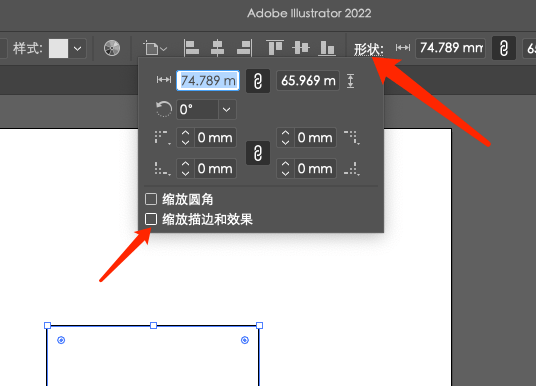Click the 形状 shape panel link
Image resolution: width=536 pixels, height=386 pixels.
368,49
